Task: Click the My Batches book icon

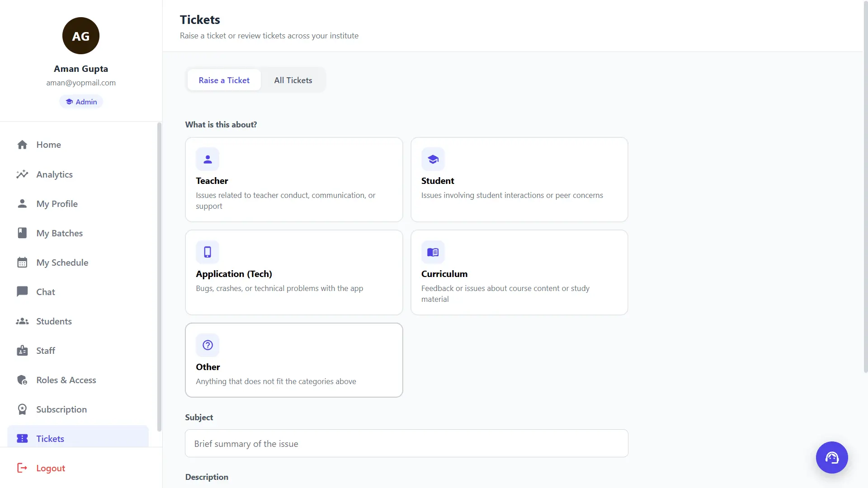Action: 22,233
